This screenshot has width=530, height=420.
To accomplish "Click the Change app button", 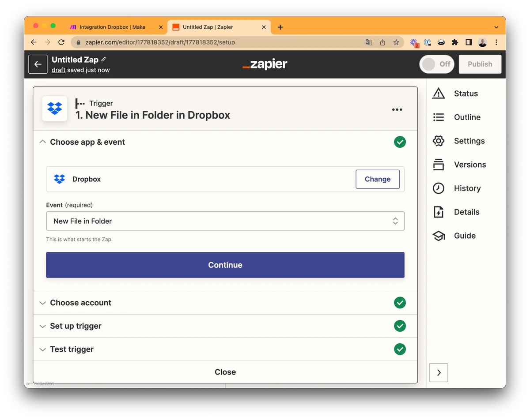I will point(378,179).
